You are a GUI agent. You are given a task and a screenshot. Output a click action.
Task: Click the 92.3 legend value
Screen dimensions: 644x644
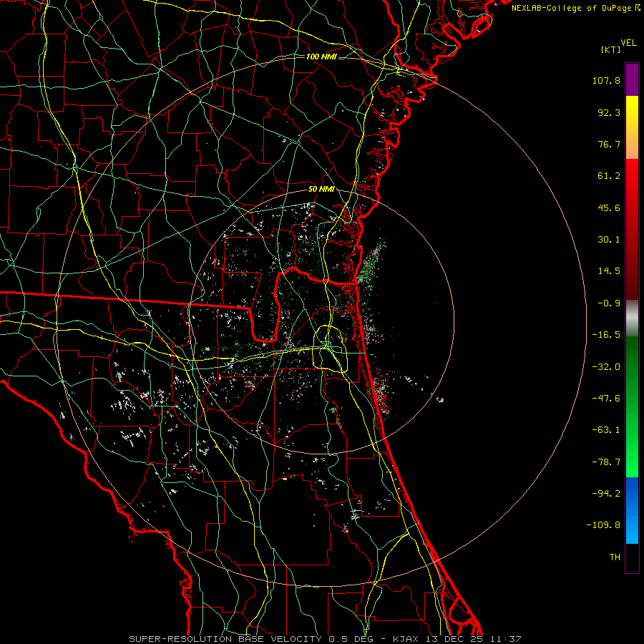(x=609, y=112)
